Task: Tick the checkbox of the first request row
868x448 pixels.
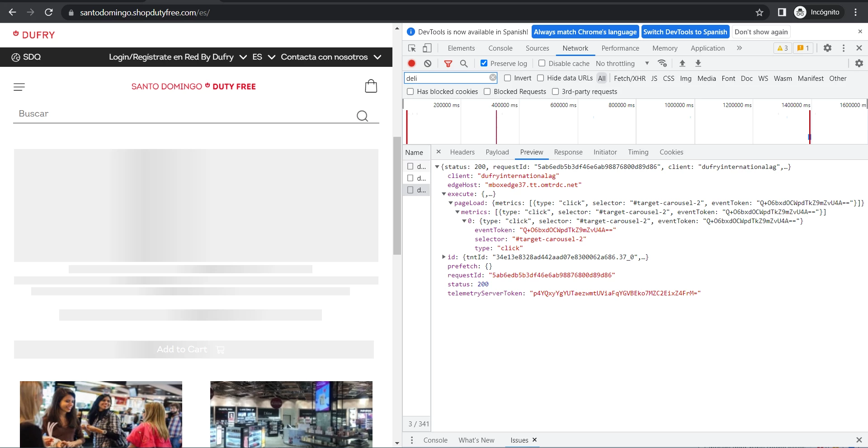Action: [410, 166]
